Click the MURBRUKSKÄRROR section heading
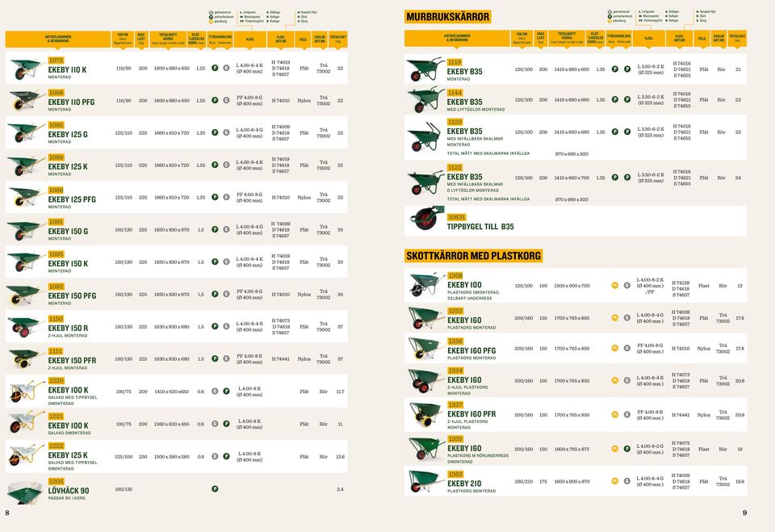Screen dimensions: 775x532 [448, 17]
